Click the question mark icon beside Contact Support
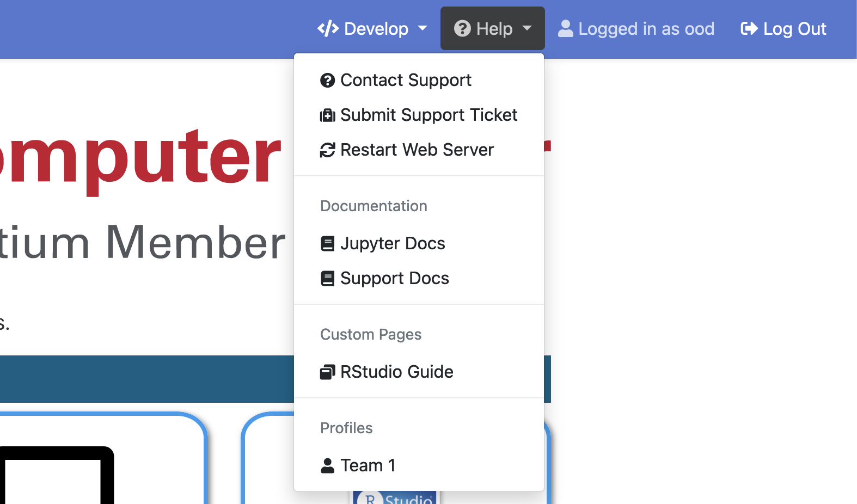Viewport: 857px width, 504px height. tap(327, 81)
